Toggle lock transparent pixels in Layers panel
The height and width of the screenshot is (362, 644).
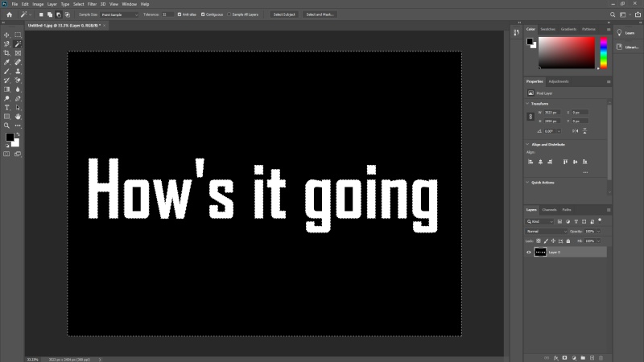tap(539, 241)
